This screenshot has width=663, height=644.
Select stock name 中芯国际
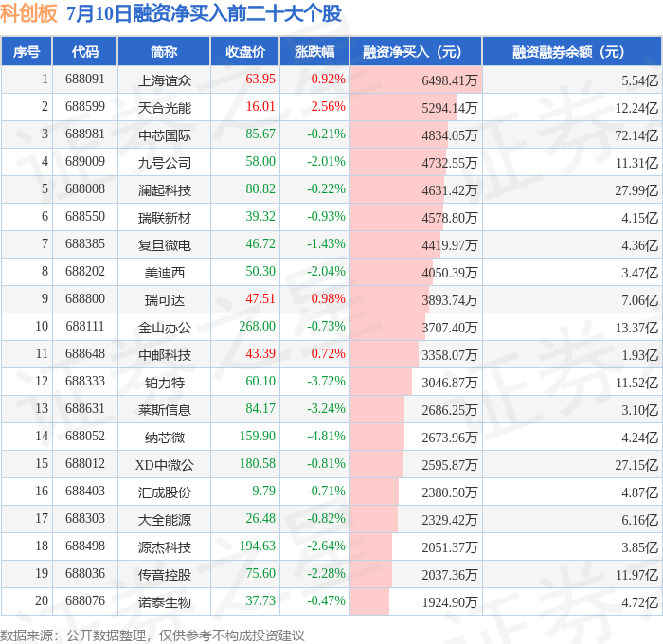165,134
